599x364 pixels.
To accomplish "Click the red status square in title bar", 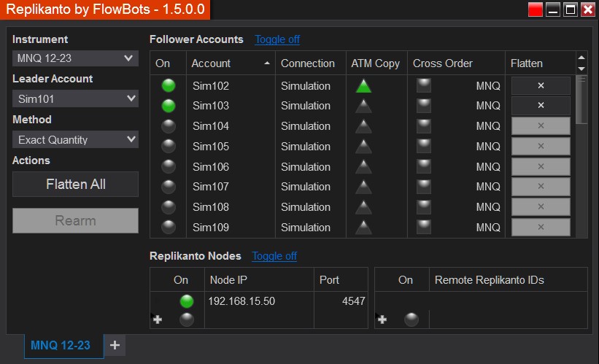I will [x=536, y=9].
